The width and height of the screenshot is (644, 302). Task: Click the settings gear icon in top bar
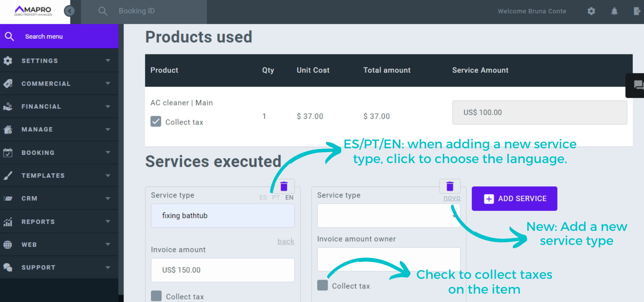coord(591,11)
